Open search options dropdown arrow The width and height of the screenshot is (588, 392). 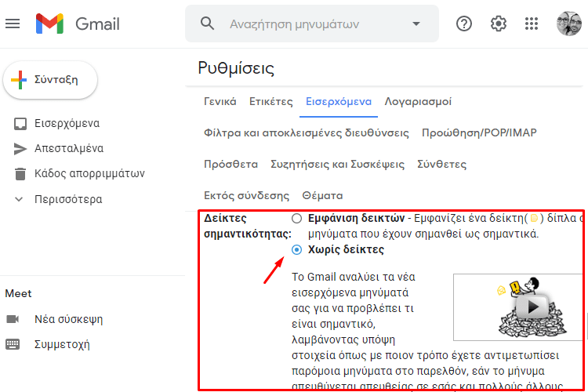tap(416, 24)
